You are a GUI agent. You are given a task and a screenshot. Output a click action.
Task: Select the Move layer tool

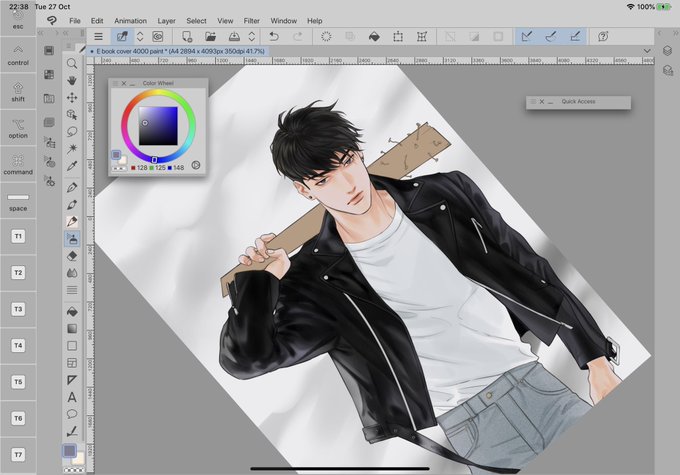coord(72,98)
